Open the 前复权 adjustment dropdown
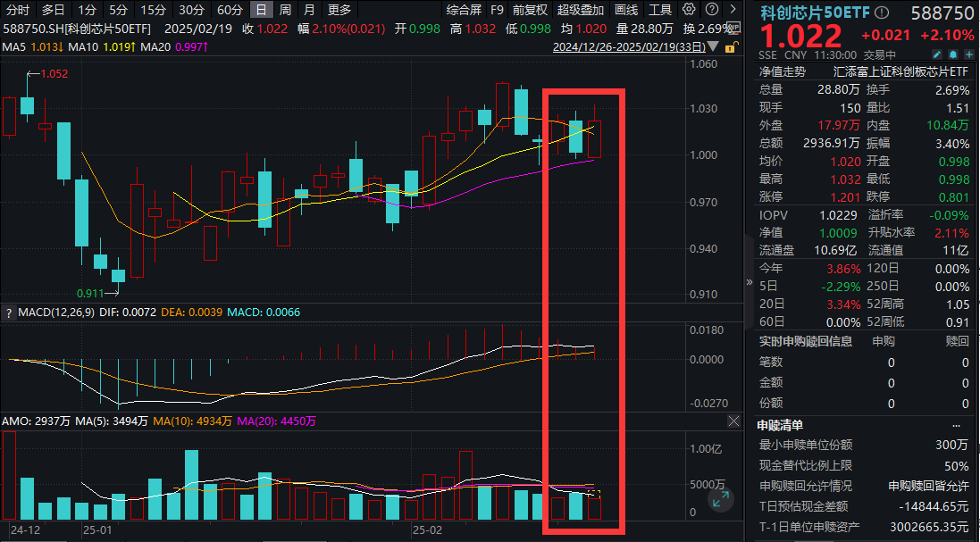The image size is (980, 542). [x=530, y=10]
